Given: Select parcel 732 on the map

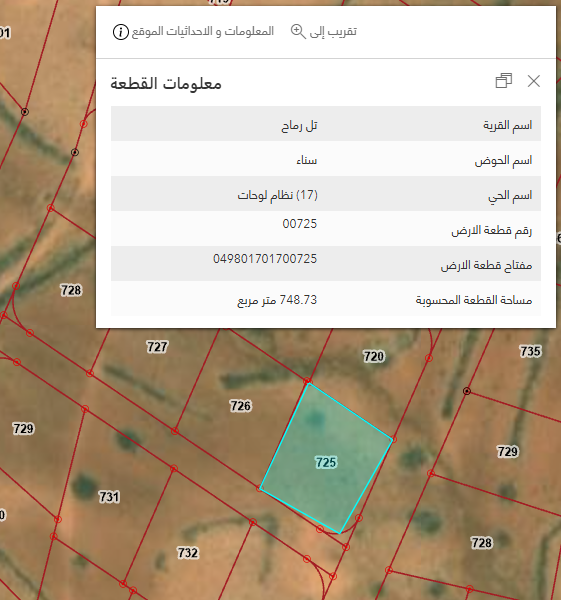Looking at the screenshot, I should 188,553.
